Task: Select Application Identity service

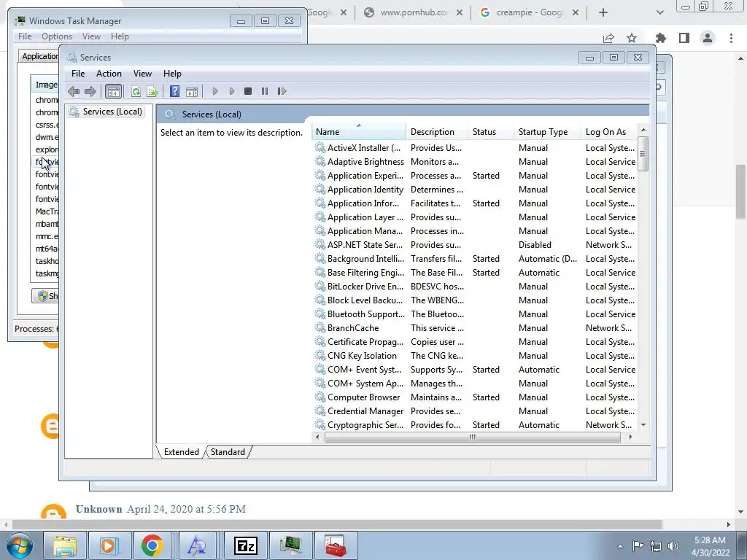Action: click(x=475, y=190)
